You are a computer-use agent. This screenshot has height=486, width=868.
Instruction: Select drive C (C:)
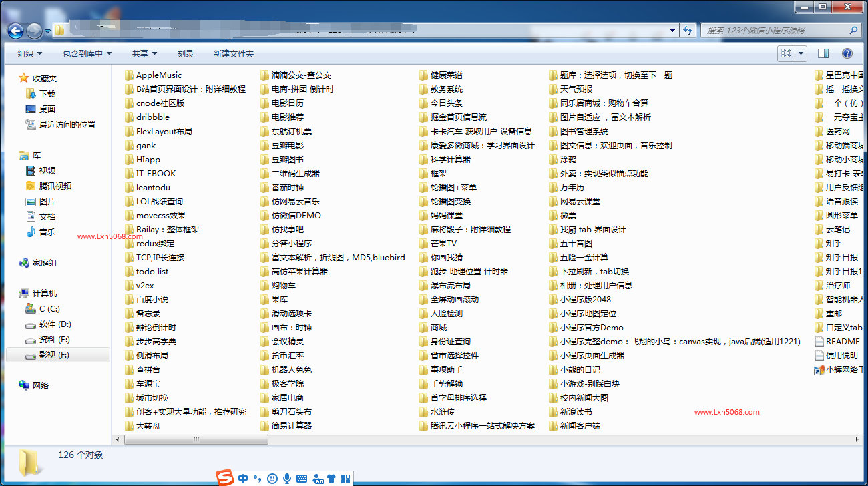tap(49, 308)
